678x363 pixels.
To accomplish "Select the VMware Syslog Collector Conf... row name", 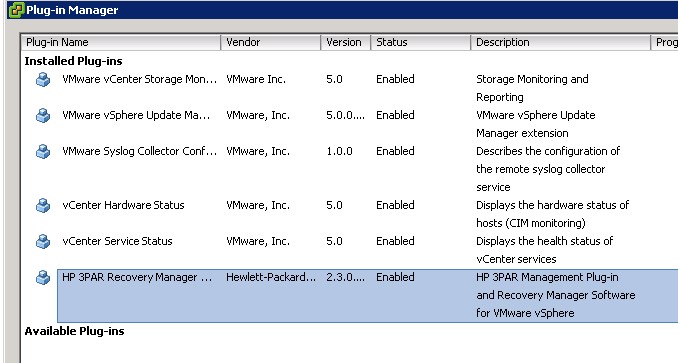I will tap(139, 151).
